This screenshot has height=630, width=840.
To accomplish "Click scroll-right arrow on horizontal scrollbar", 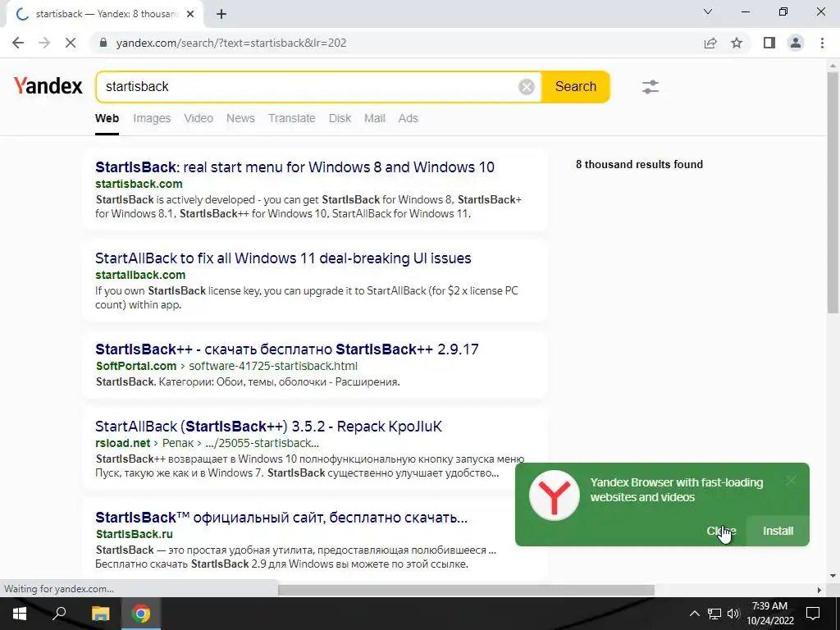I will click(819, 590).
